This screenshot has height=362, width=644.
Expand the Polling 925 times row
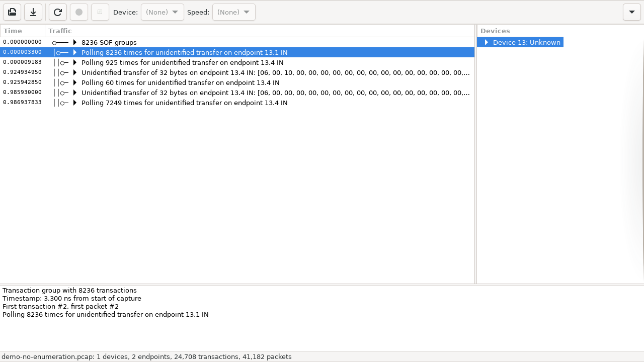(75, 62)
